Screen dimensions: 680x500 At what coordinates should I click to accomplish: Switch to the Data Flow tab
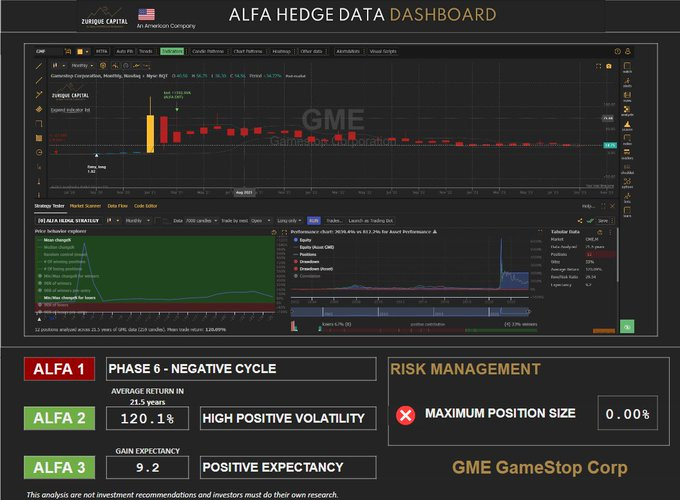tap(118, 206)
